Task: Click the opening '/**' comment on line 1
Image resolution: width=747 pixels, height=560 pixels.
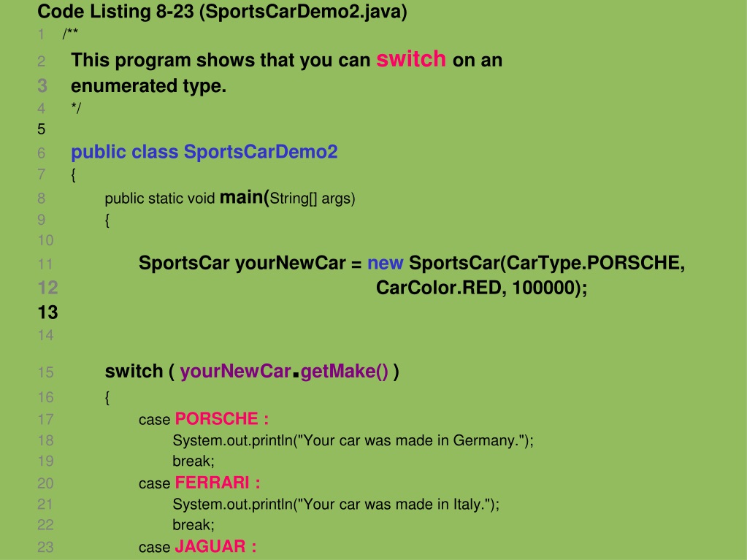Action: (x=70, y=34)
